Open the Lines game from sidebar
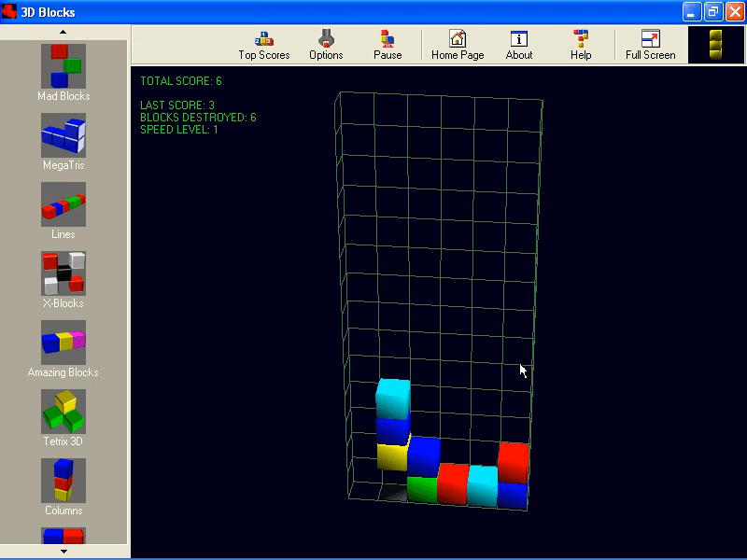 (x=63, y=204)
